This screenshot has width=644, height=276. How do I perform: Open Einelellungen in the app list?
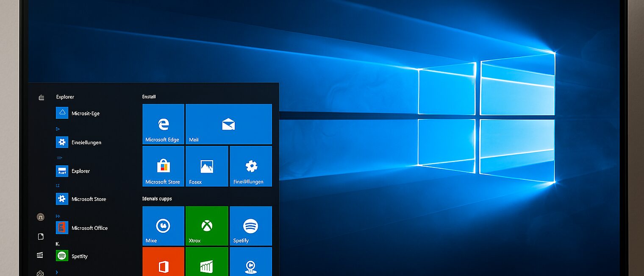[78, 142]
